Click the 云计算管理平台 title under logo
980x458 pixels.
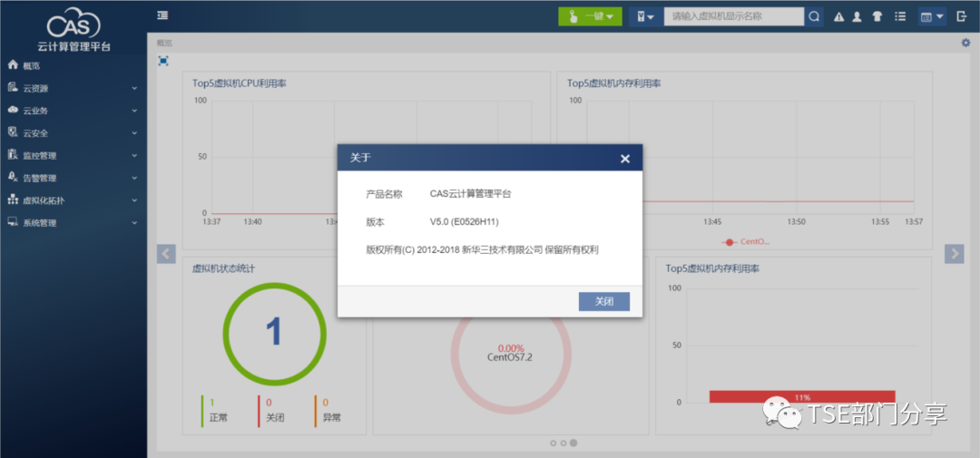coord(73,47)
